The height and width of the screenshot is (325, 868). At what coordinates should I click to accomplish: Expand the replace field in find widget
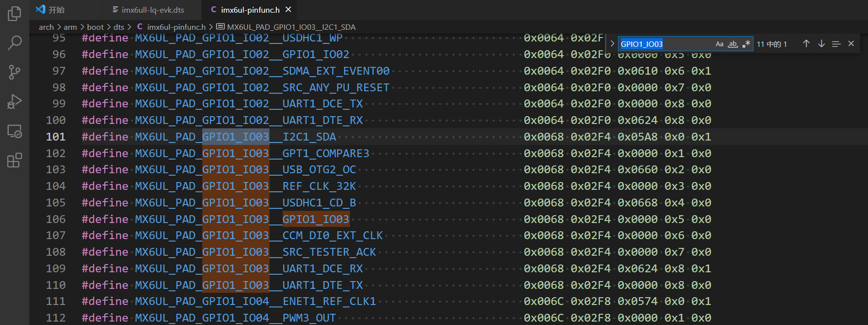click(x=612, y=43)
